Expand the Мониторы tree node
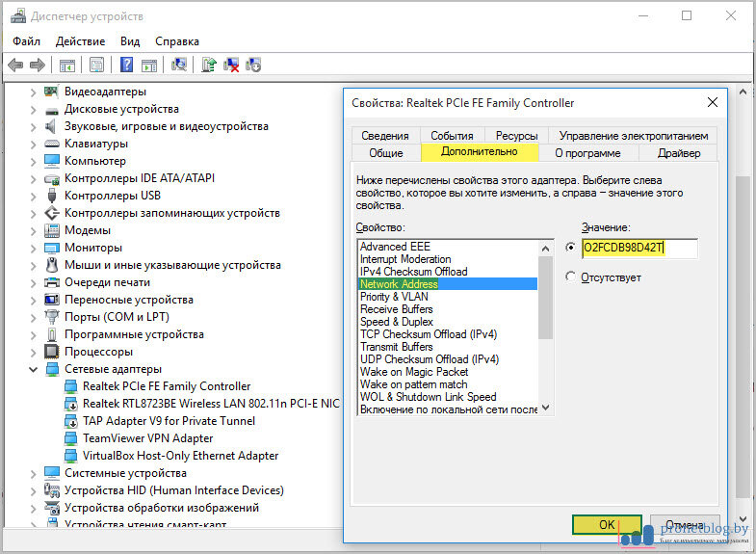 33,249
